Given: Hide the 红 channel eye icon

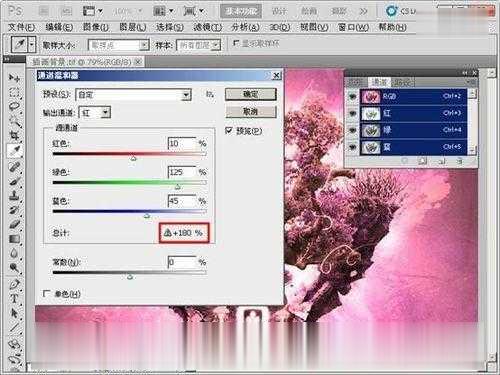Looking at the screenshot, I should [352, 113].
